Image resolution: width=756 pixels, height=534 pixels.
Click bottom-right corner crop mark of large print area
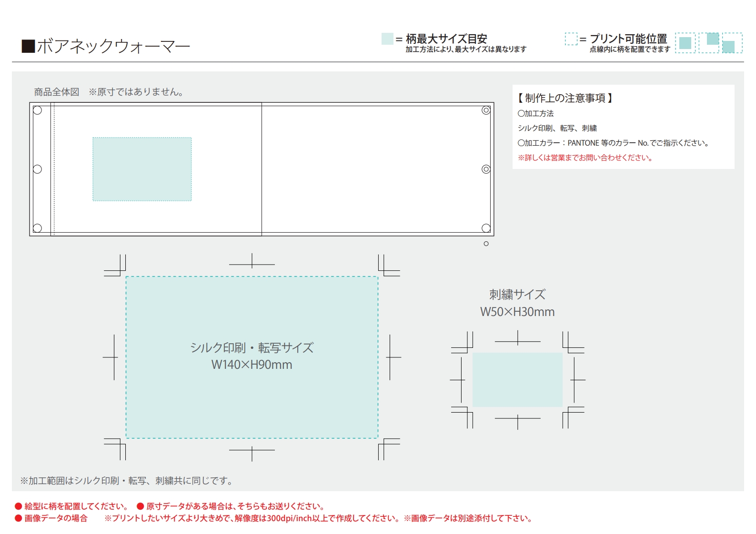(x=389, y=449)
